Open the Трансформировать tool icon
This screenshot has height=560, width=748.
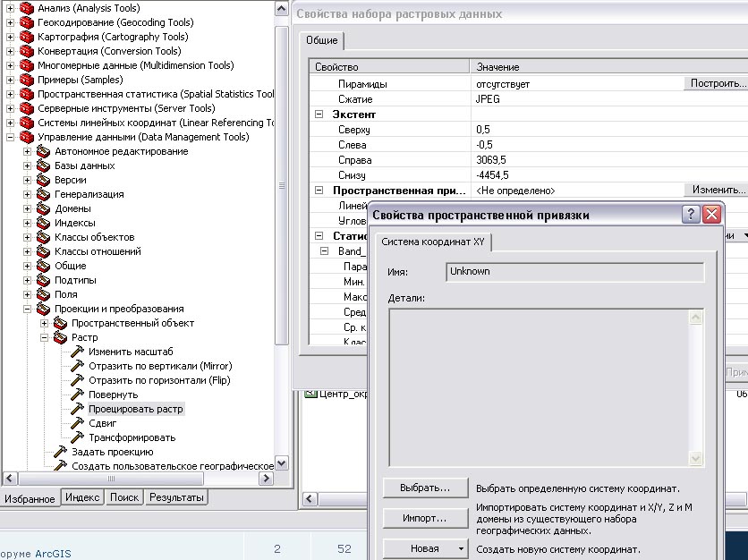78,437
